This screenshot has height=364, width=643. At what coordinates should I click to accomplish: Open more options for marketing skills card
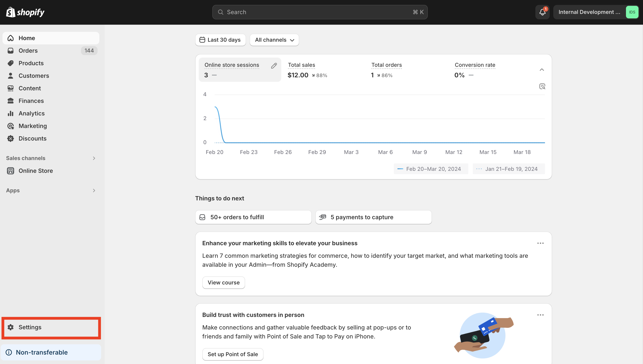(540, 243)
